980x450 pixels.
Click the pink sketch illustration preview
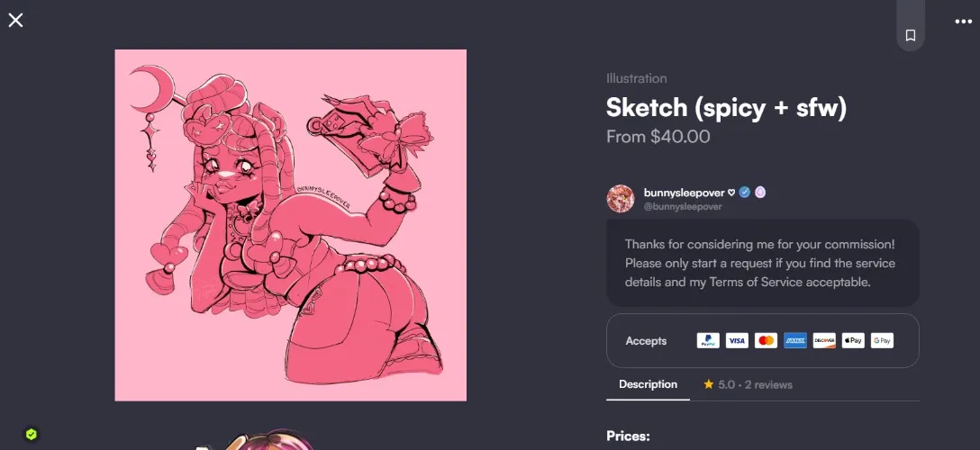click(x=291, y=225)
